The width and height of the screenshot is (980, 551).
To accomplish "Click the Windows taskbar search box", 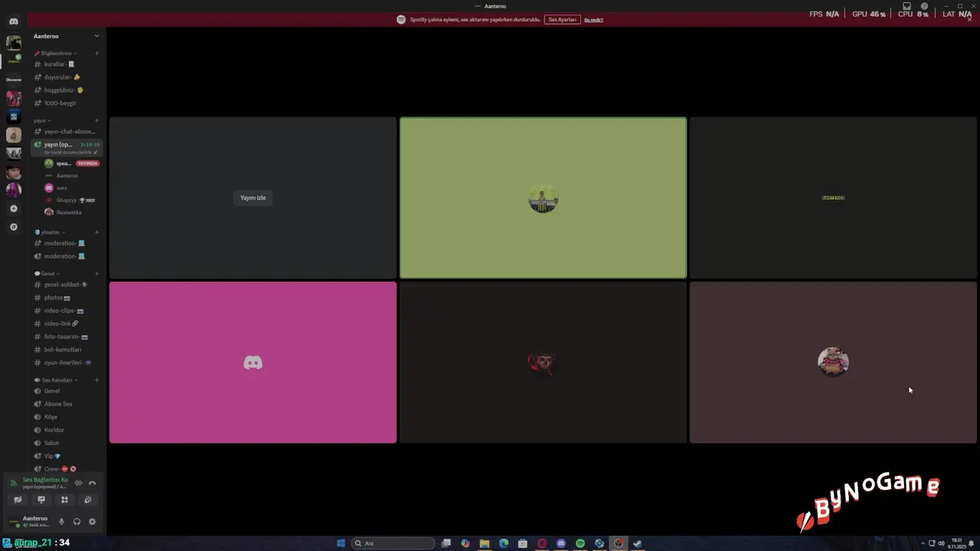I will tap(394, 543).
